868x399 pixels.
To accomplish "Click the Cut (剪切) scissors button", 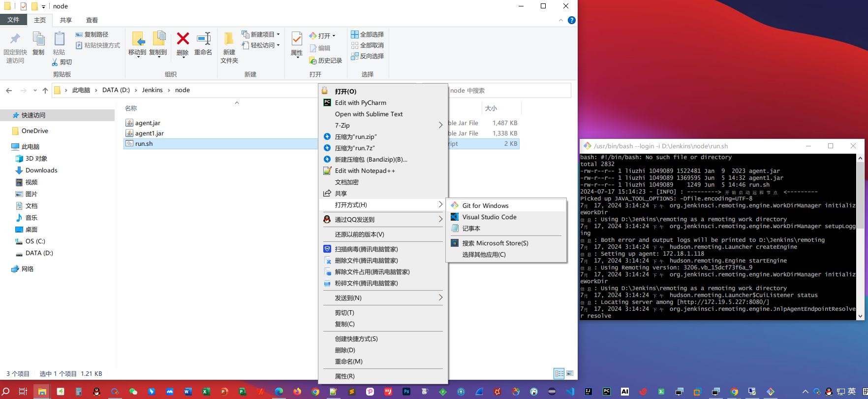I will pos(62,62).
